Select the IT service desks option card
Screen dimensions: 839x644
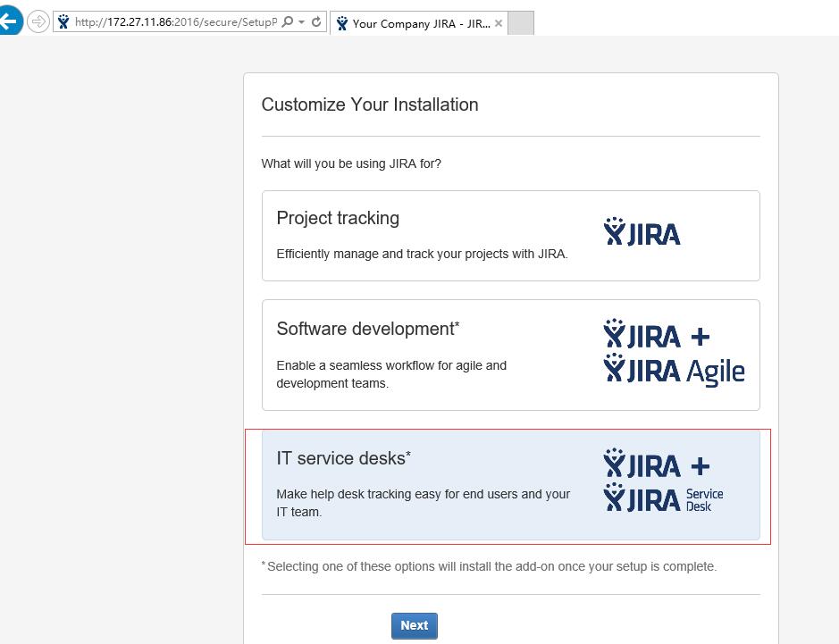[510, 485]
